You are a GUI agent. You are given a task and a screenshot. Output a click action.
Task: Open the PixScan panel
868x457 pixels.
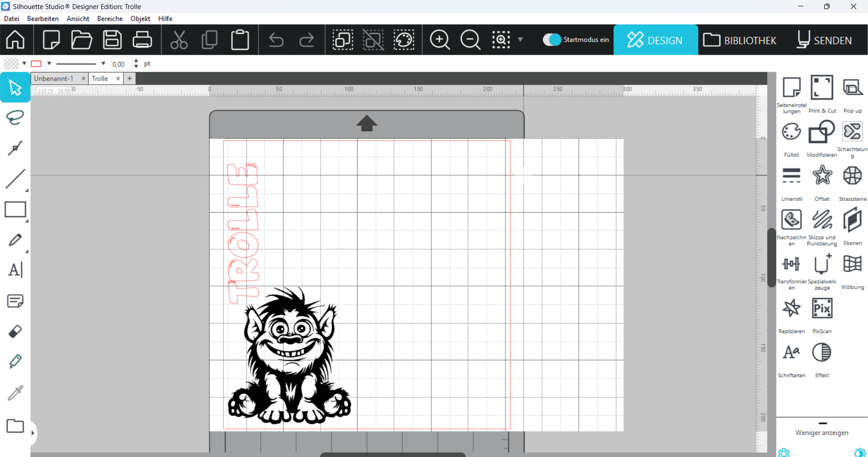(821, 314)
